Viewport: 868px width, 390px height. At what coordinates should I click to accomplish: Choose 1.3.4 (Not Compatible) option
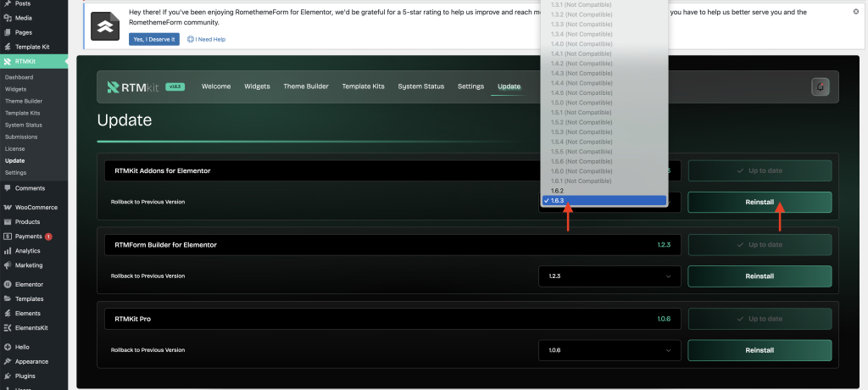point(604,34)
